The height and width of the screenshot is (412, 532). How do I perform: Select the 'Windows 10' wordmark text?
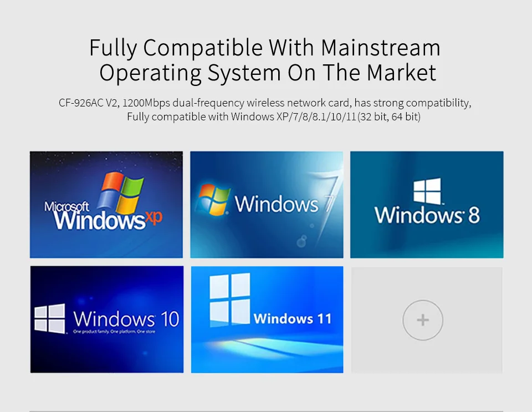click(126, 319)
